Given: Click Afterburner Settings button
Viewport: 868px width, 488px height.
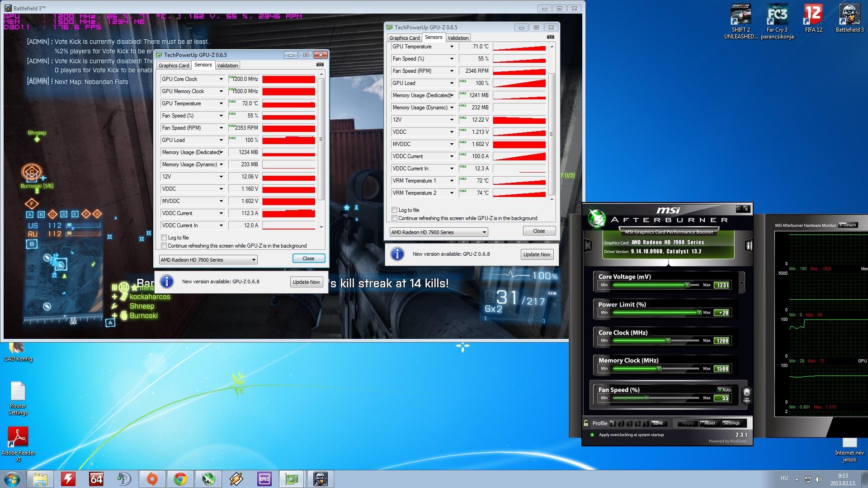Looking at the screenshot, I should pos(731,423).
